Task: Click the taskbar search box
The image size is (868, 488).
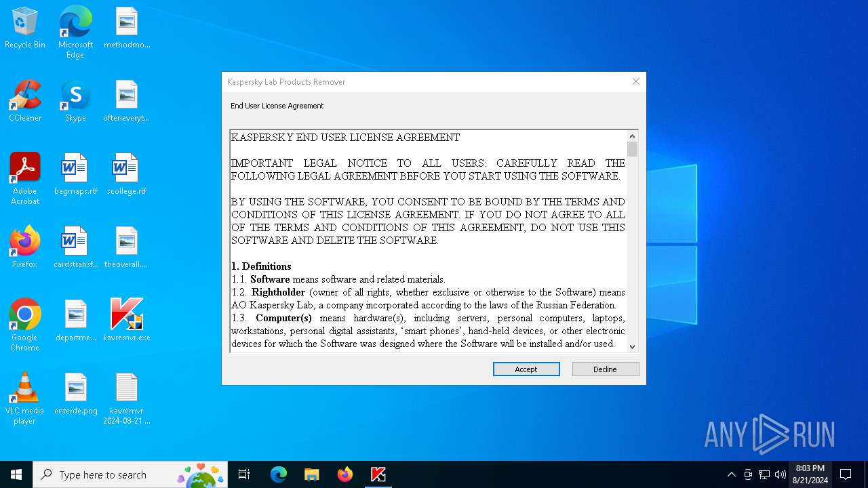Action: click(130, 474)
